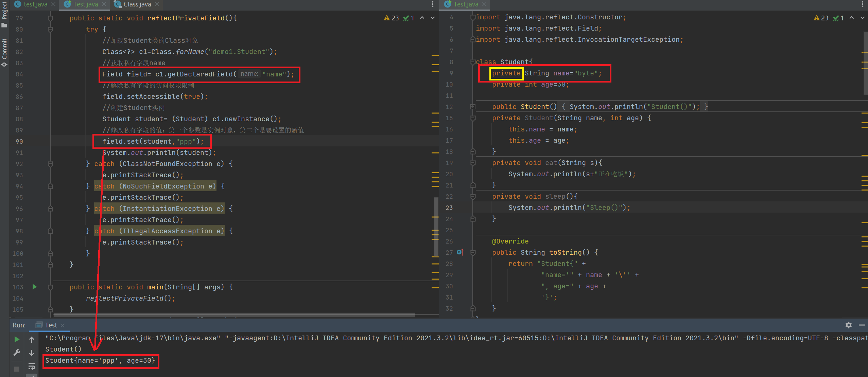This screenshot has width=868, height=377.
Task: Collapse the toString method fold marker
Action: 473,252
